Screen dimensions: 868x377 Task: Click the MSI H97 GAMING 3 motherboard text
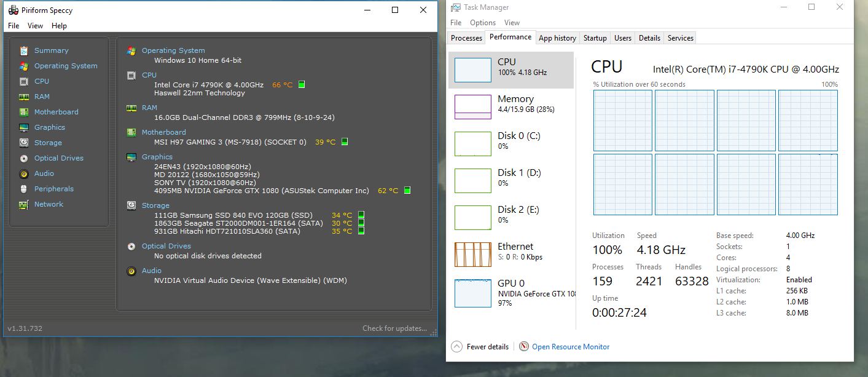230,142
